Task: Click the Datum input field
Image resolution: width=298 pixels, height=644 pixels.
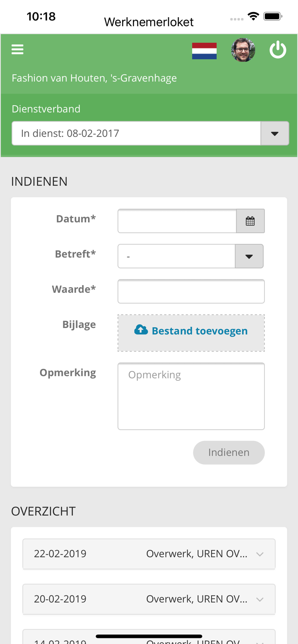Action: [x=177, y=221]
